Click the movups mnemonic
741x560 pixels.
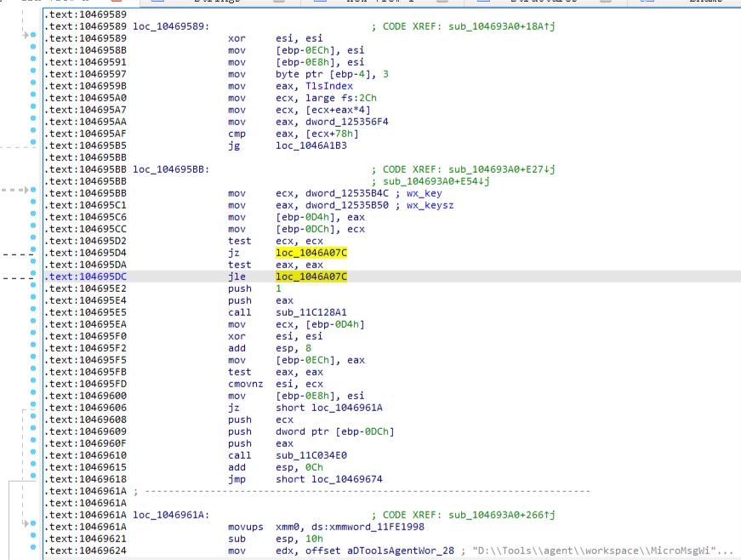245,527
